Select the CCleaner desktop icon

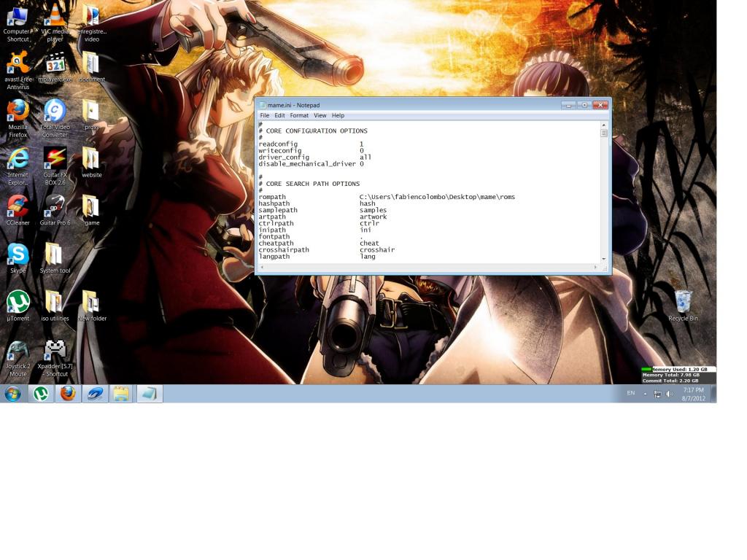(x=18, y=211)
